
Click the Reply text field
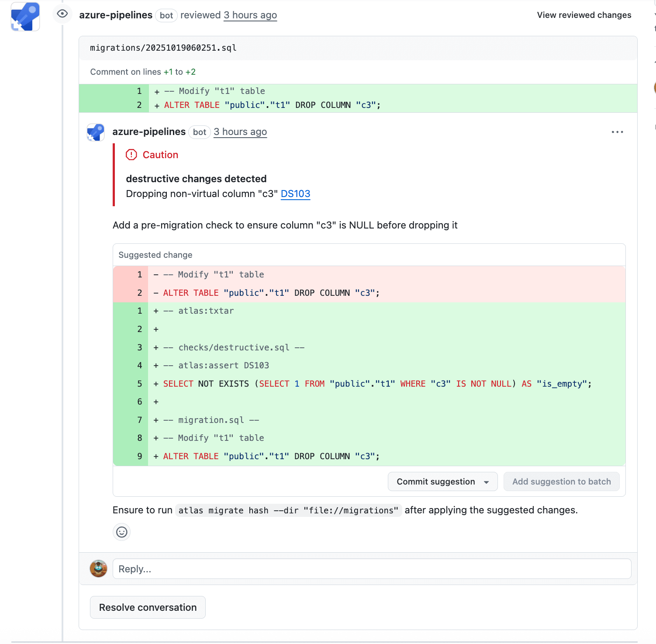pyautogui.click(x=371, y=568)
